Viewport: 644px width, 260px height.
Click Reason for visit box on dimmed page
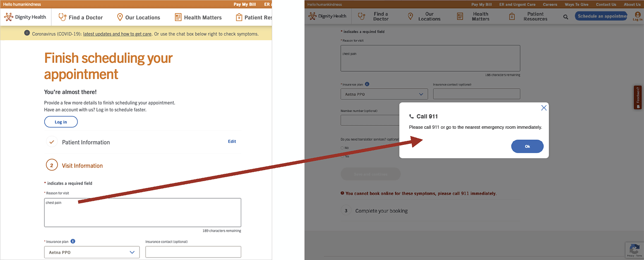pyautogui.click(x=430, y=58)
